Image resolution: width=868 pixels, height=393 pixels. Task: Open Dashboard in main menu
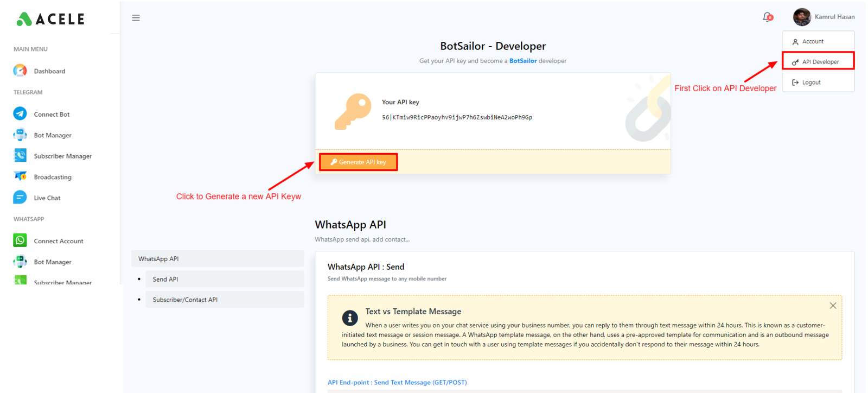(49, 71)
